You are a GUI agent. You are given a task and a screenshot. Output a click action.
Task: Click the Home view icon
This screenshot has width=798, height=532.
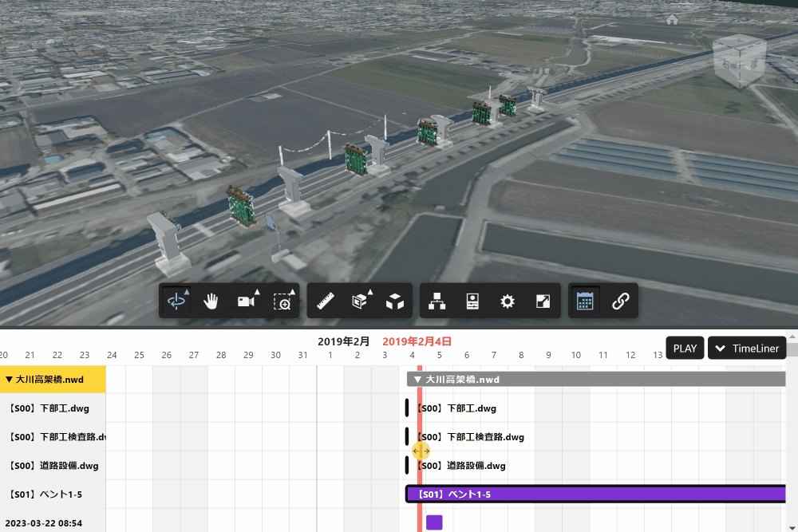pos(672,19)
